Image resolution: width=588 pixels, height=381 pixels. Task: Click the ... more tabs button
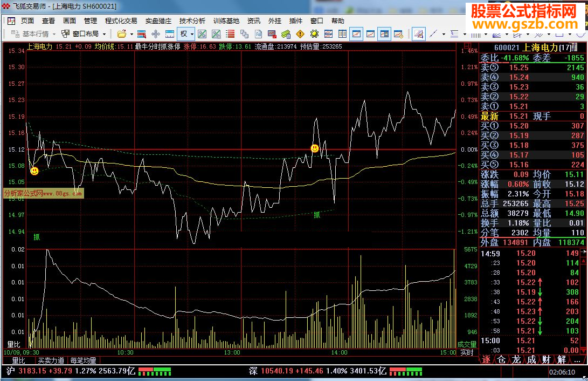(x=577, y=359)
